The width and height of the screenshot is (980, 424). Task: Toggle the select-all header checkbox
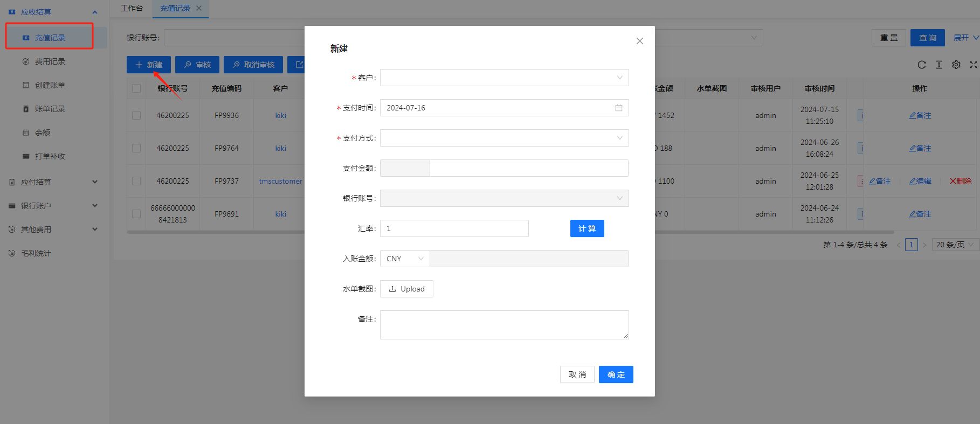pyautogui.click(x=136, y=88)
